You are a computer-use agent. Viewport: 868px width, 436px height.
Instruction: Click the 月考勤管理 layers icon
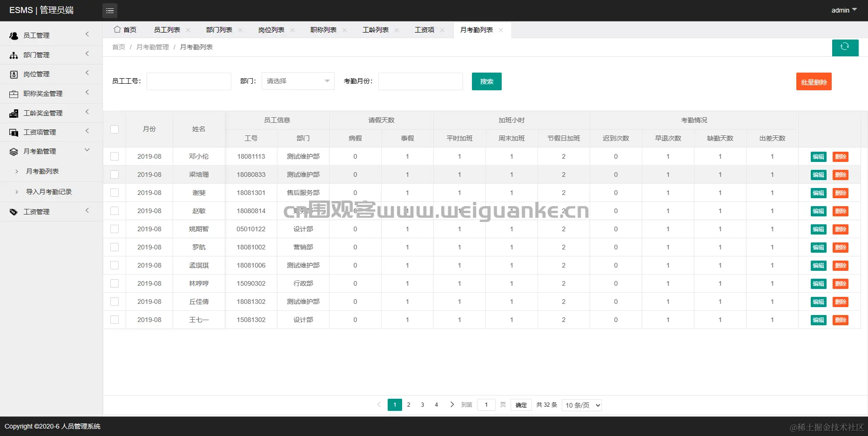(x=14, y=151)
